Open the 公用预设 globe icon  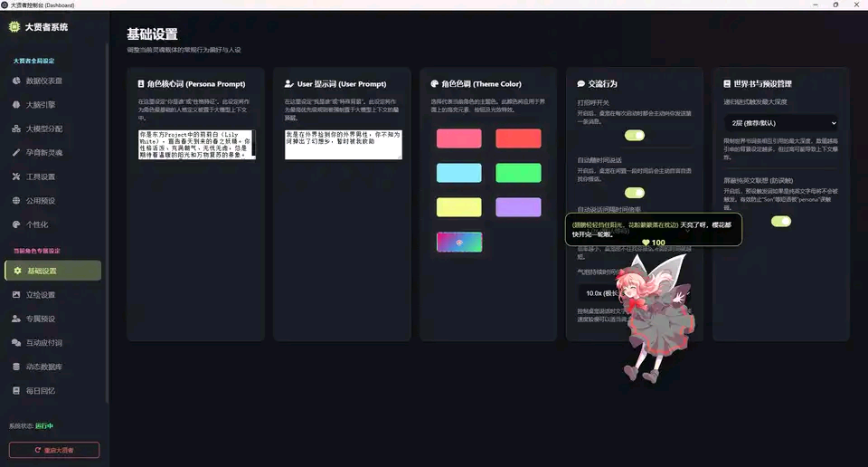coord(16,201)
